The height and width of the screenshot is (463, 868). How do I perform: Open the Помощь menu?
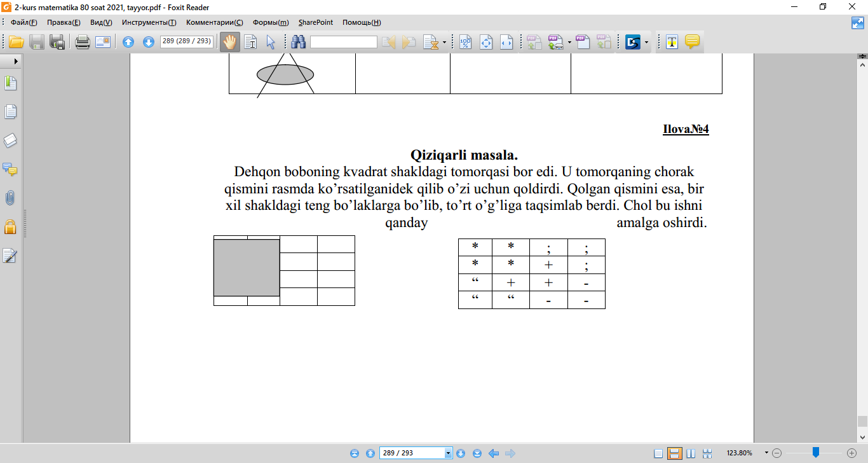point(362,22)
